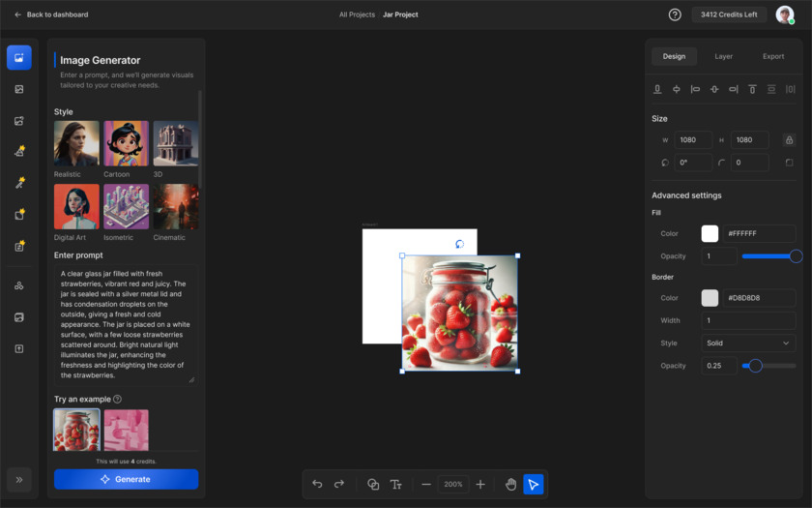Click the undo arrow icon

[x=317, y=484]
